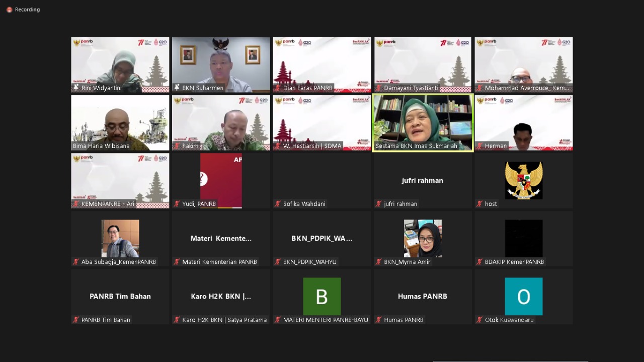The height and width of the screenshot is (362, 644).
Task: Click the 'W. Hestiarsih | SDMA' name label
Action: 312,146
